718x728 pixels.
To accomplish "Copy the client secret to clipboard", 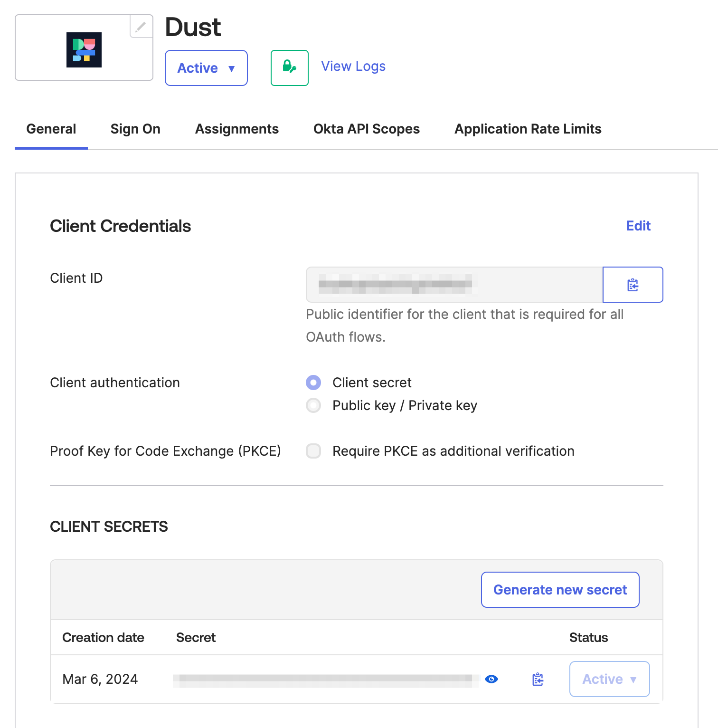I will pyautogui.click(x=538, y=679).
